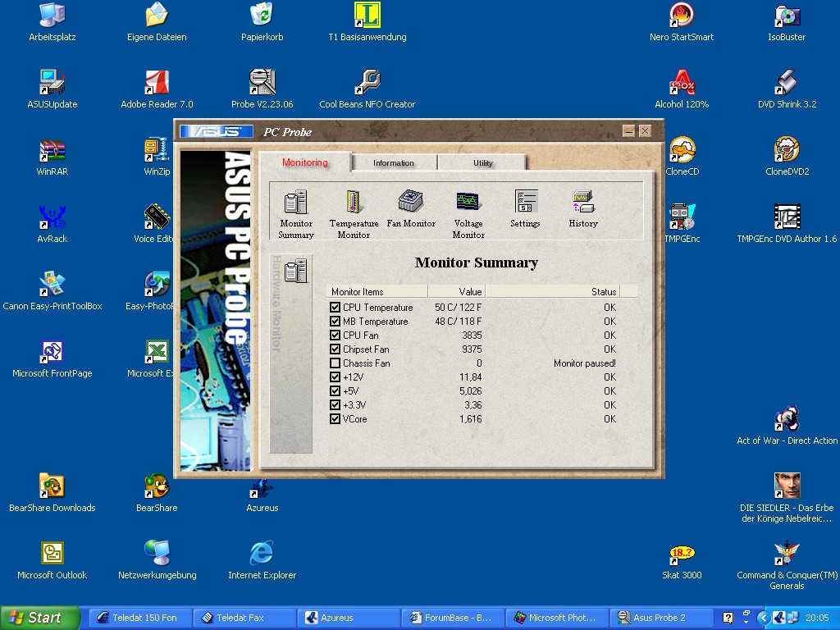Viewport: 840px width, 630px height.
Task: Select Nero StartSmart icon
Action: pos(682,21)
